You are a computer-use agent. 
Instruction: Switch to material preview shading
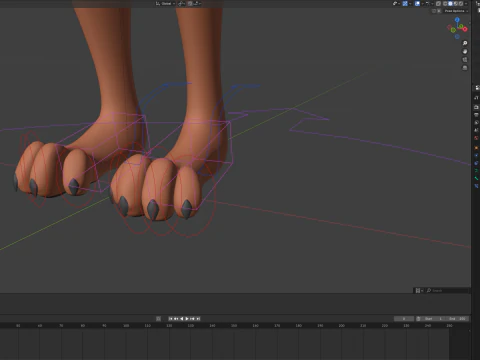[x=456, y=4]
